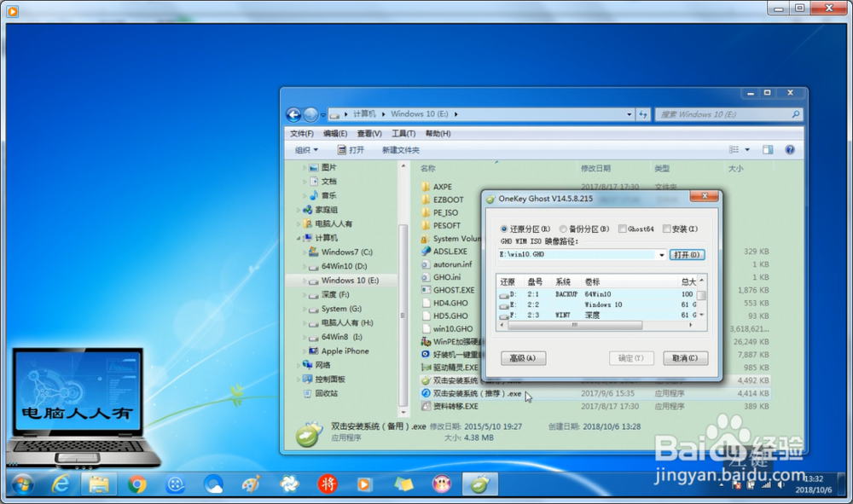Select the autorun.inf file
853x504 pixels.
pos(451,264)
